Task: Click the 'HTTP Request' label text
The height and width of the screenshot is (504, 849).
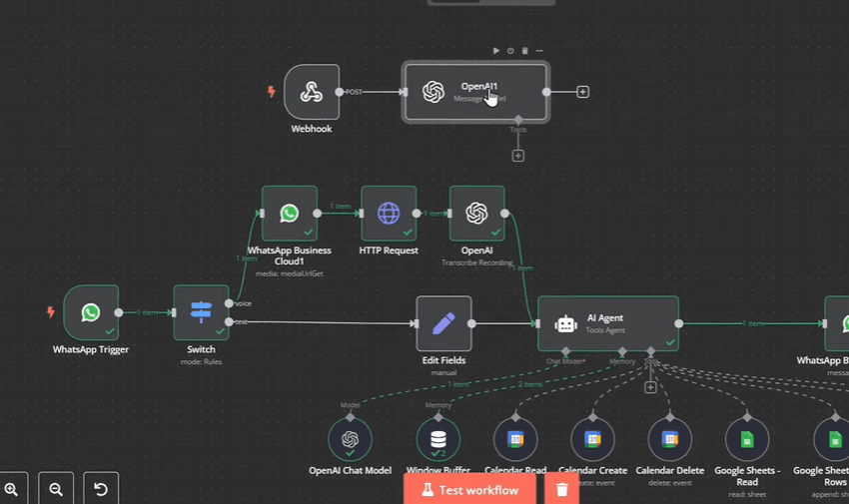Action: coord(389,251)
